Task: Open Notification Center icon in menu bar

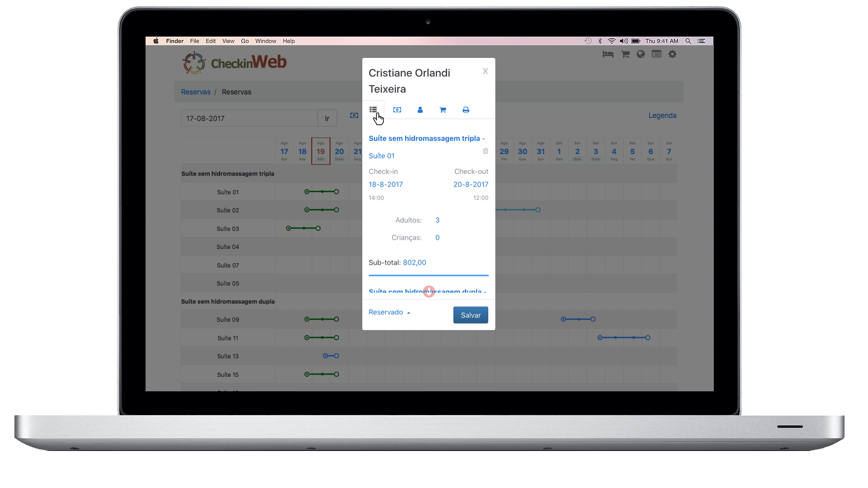Action: (701, 41)
